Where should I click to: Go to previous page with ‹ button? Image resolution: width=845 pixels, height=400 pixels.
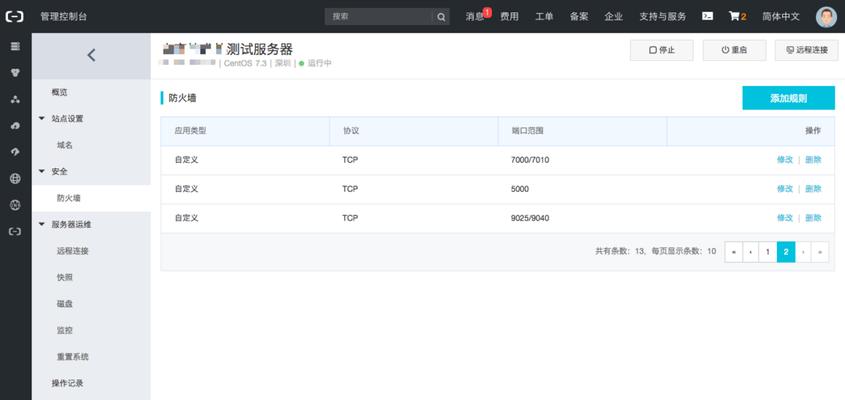click(x=751, y=252)
